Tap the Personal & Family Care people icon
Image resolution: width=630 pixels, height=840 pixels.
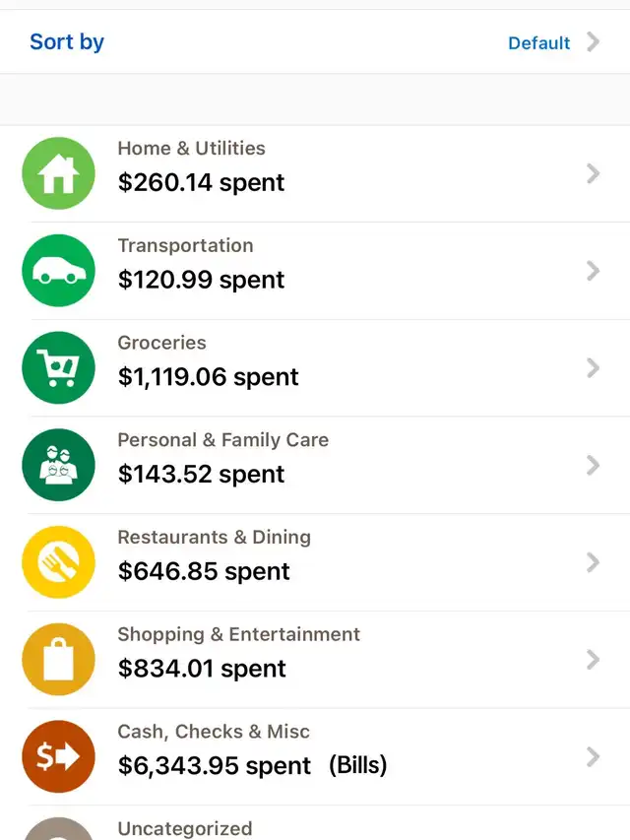click(x=58, y=465)
